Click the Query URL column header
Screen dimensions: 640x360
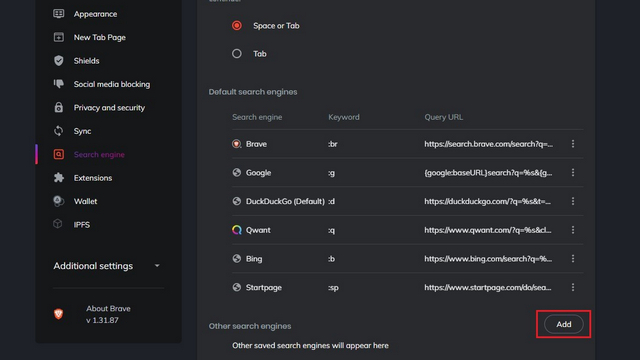click(x=444, y=117)
